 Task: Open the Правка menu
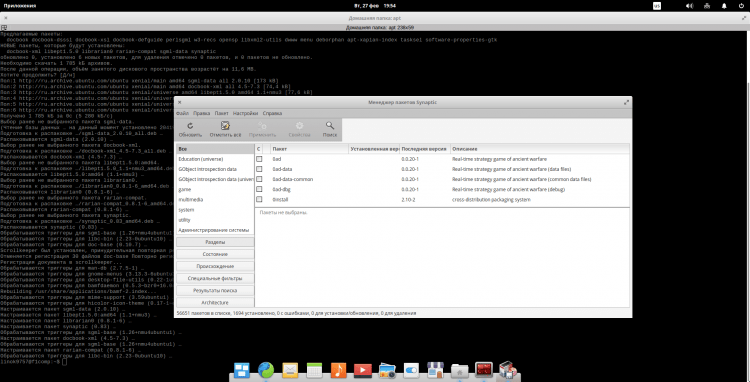click(x=201, y=113)
